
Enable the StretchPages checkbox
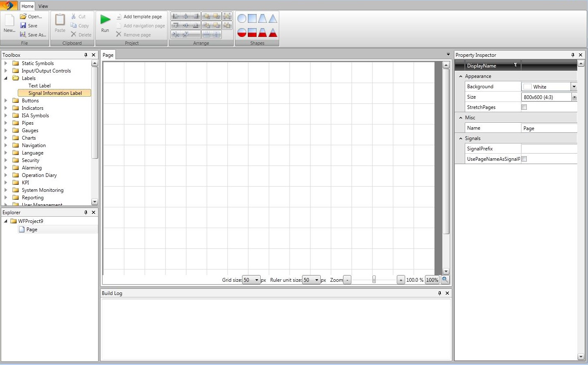(524, 107)
